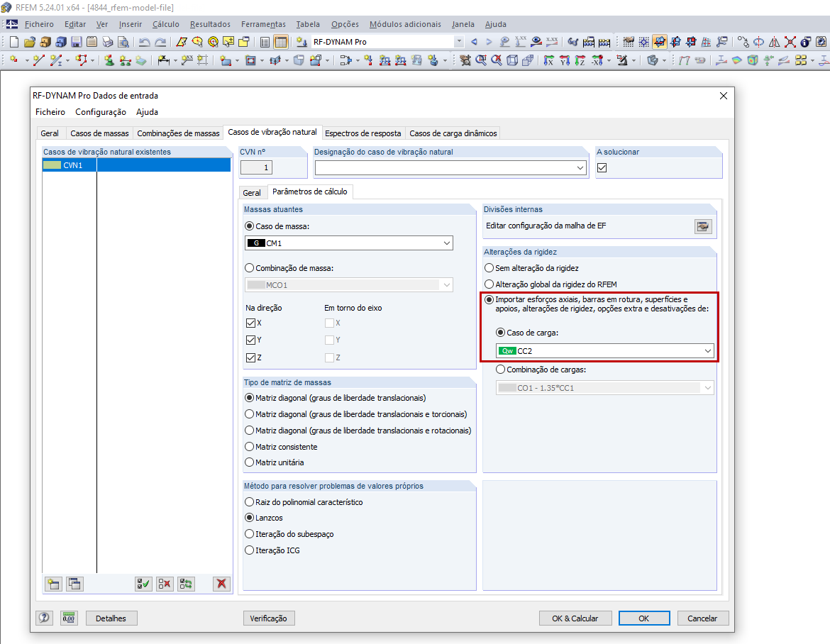Click the info 'i' icon in toolbar

(805, 42)
